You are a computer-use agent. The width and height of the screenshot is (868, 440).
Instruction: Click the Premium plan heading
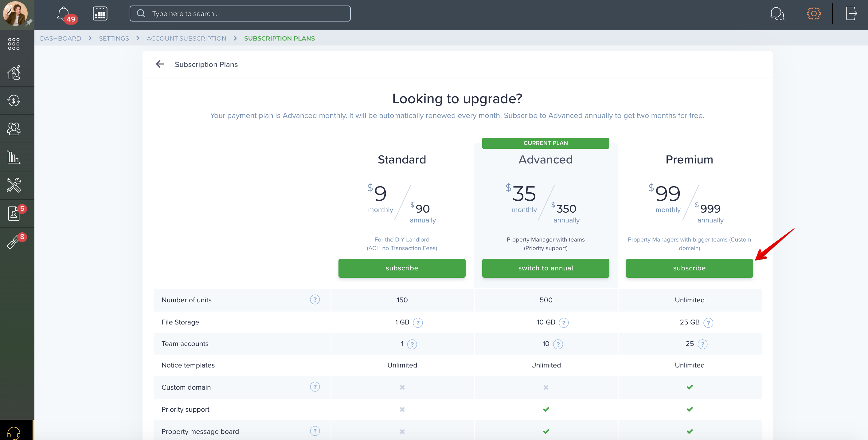point(689,159)
